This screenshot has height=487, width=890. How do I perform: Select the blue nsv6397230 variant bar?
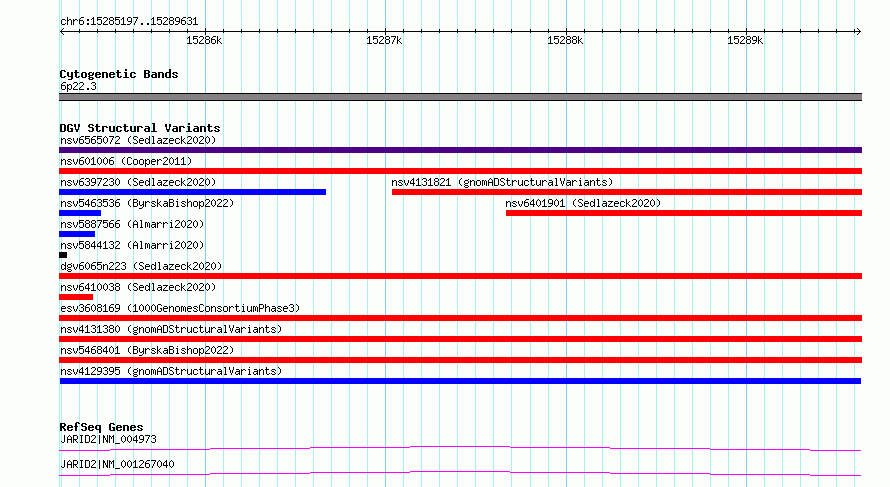click(192, 192)
